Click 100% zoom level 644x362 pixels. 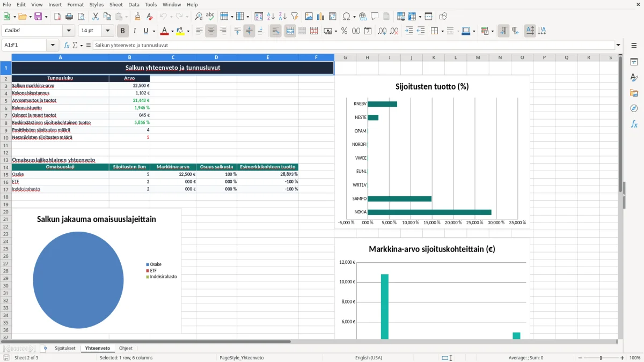click(x=635, y=358)
